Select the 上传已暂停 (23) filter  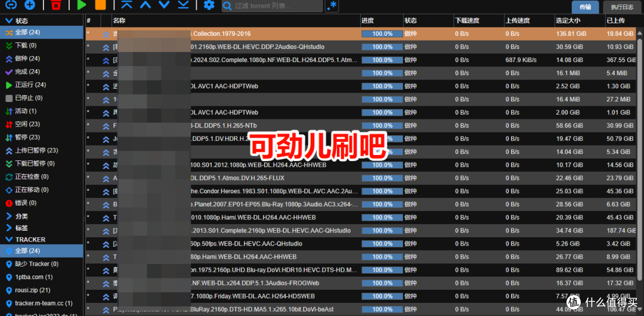coord(42,150)
